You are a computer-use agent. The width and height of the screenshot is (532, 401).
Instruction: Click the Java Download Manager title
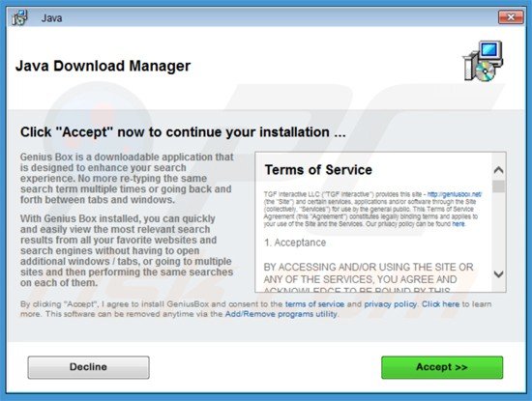(x=103, y=66)
